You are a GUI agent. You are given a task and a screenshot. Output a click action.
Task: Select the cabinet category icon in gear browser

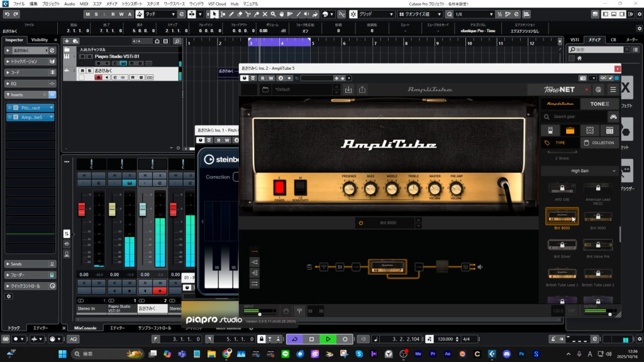tap(589, 130)
